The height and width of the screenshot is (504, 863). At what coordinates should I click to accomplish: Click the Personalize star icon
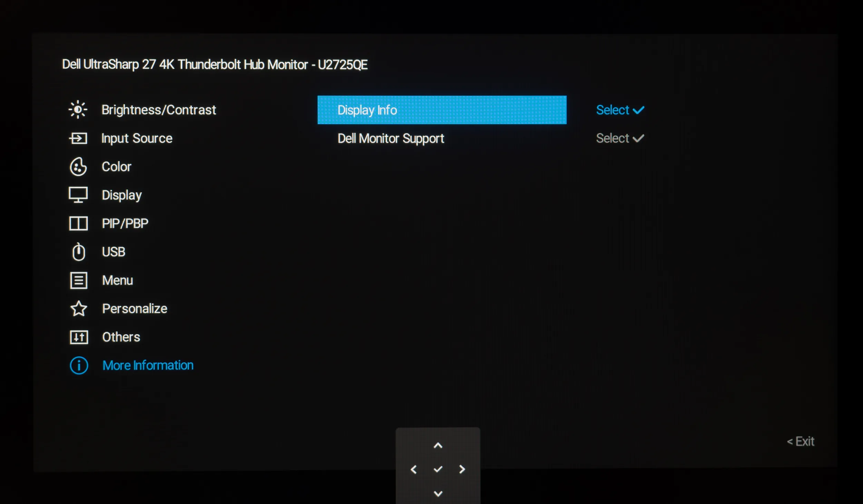[79, 309]
